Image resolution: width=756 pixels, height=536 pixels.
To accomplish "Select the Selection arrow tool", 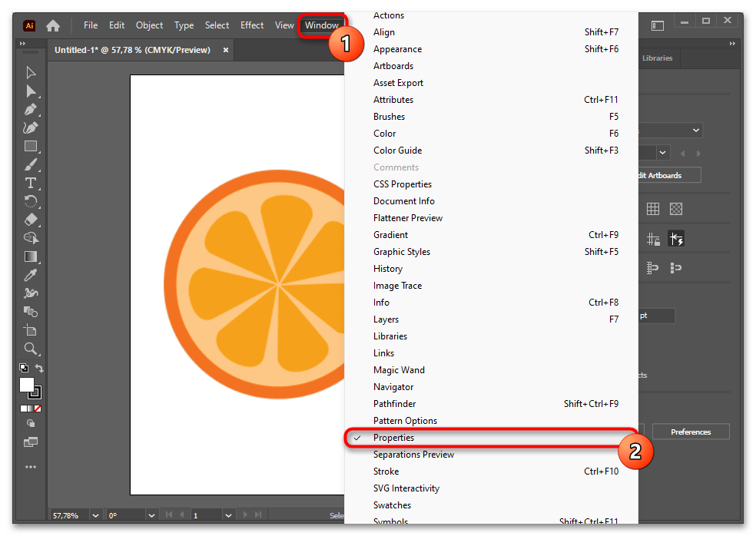I will point(31,72).
